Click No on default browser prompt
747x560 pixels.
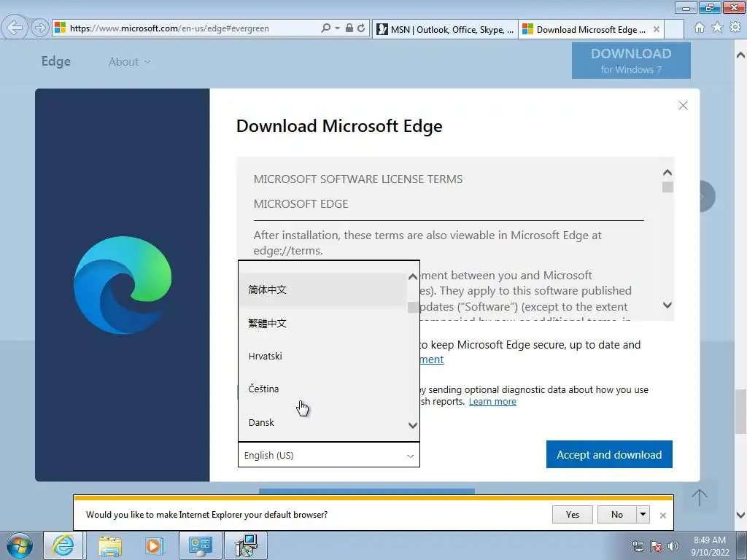(x=617, y=514)
